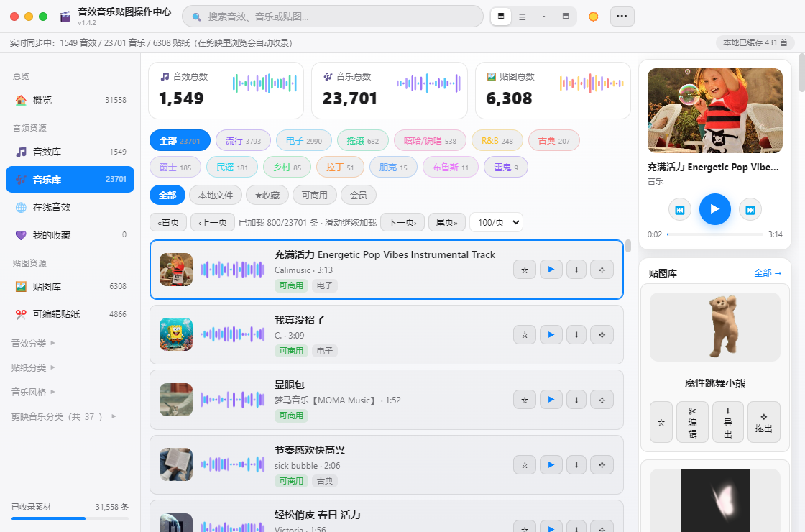The image size is (805, 532).
Task: Toggle the ★收藏 filter chip
Action: 267,195
